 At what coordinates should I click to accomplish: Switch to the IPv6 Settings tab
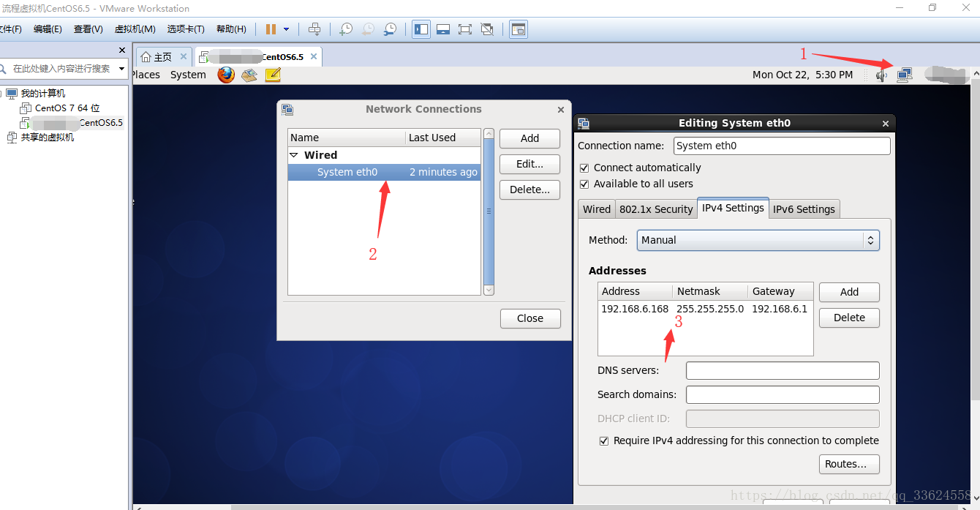point(804,209)
